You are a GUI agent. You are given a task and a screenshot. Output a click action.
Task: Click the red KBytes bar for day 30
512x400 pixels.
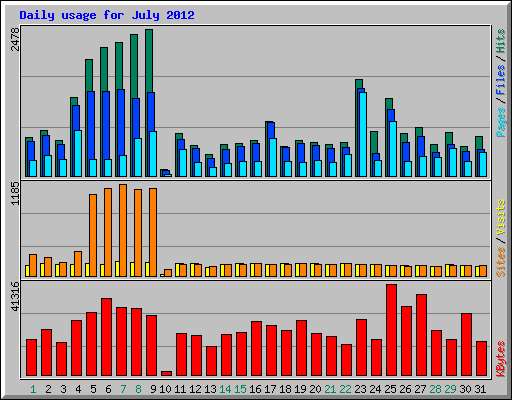pos(466,345)
